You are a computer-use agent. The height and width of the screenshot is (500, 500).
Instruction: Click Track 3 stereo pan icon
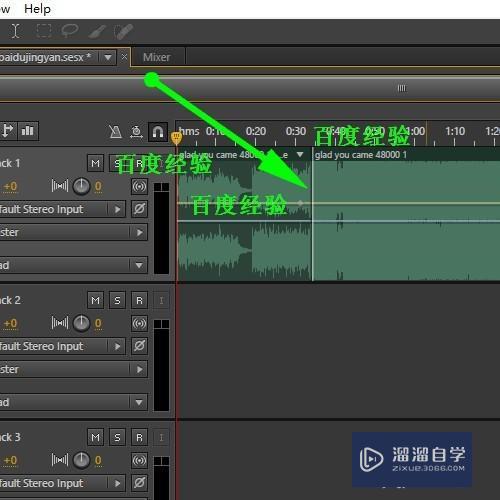point(60,460)
